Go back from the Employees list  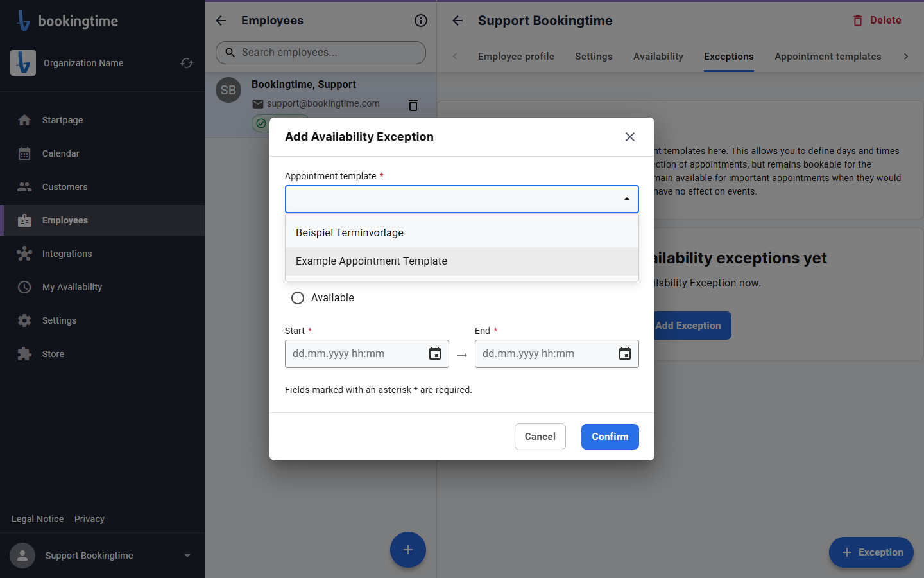point(221,21)
